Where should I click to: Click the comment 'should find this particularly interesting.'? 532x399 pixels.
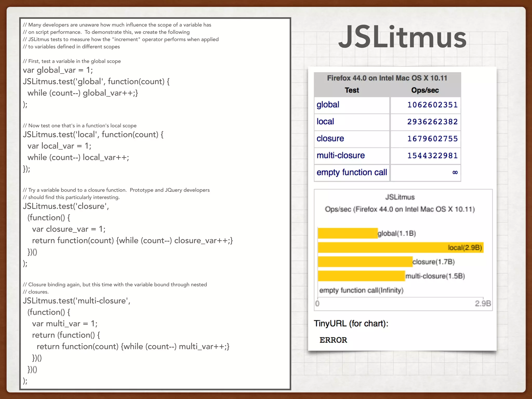click(x=71, y=197)
